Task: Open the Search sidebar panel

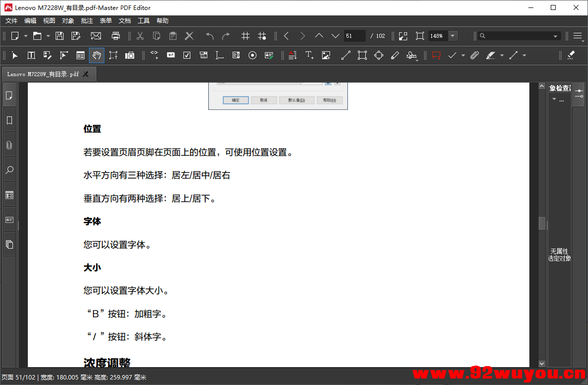Action: coord(9,170)
